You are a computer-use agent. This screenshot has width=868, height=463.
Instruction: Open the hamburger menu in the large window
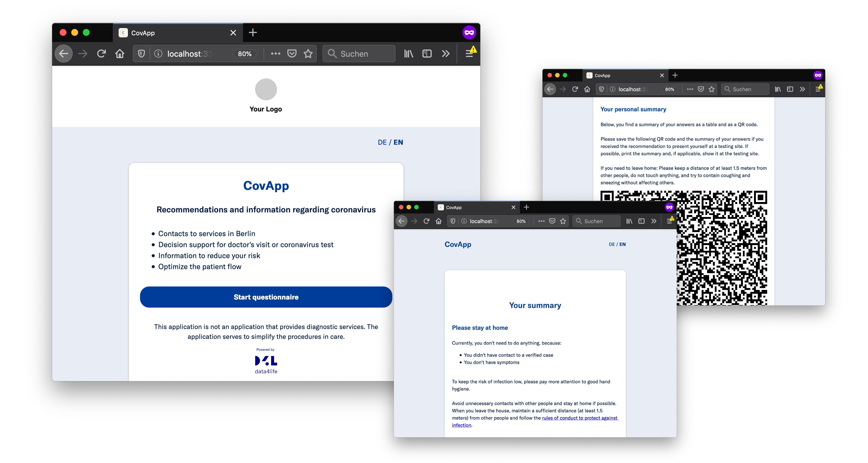pyautogui.click(x=469, y=54)
